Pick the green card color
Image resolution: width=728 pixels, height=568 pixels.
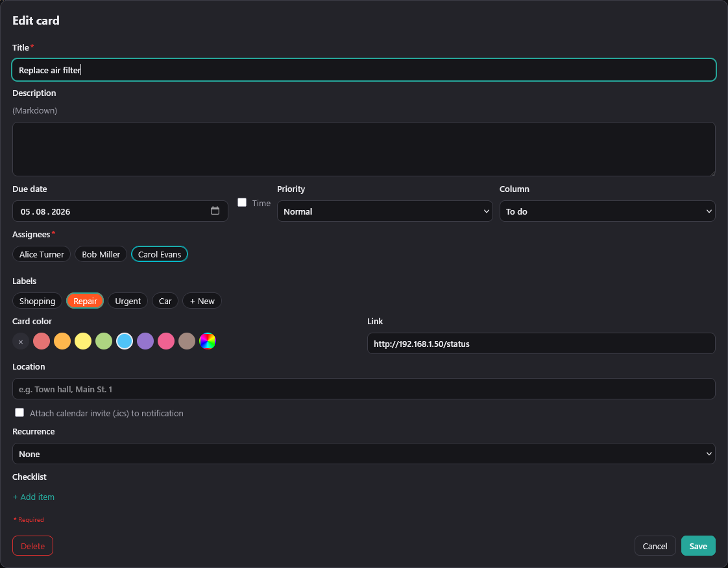tap(104, 342)
